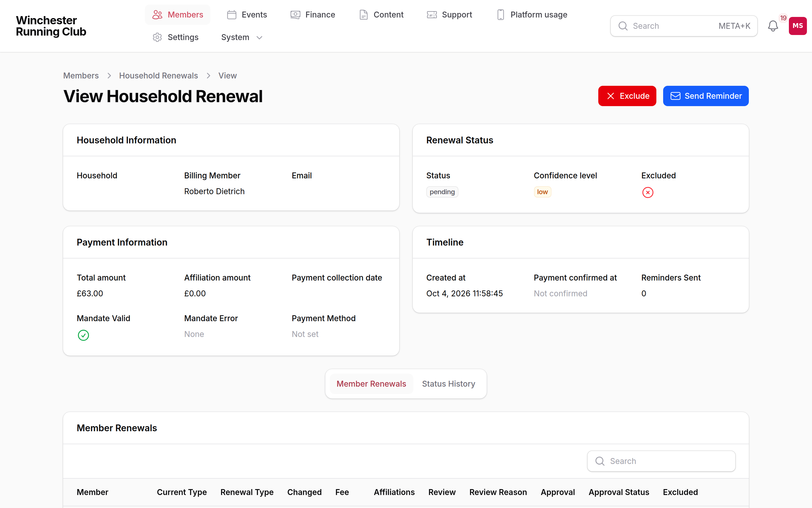Click magnifier icon in Member Renewals search
Viewport: 812px width, 508px height.
coord(600,461)
